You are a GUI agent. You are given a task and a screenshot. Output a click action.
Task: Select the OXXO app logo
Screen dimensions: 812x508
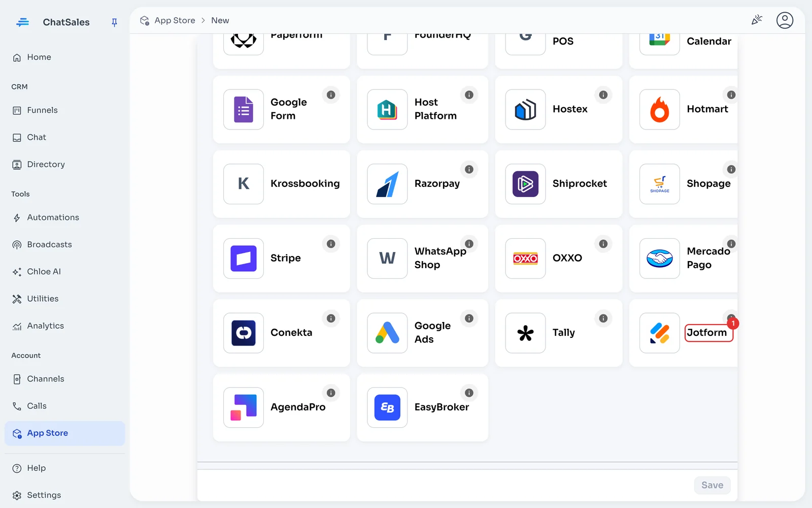pos(525,258)
